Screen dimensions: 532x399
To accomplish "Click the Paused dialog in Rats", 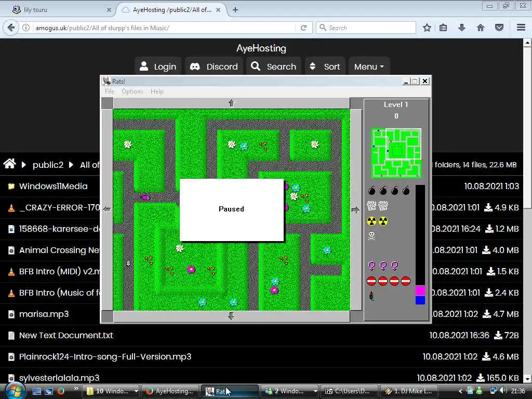I will [x=232, y=210].
